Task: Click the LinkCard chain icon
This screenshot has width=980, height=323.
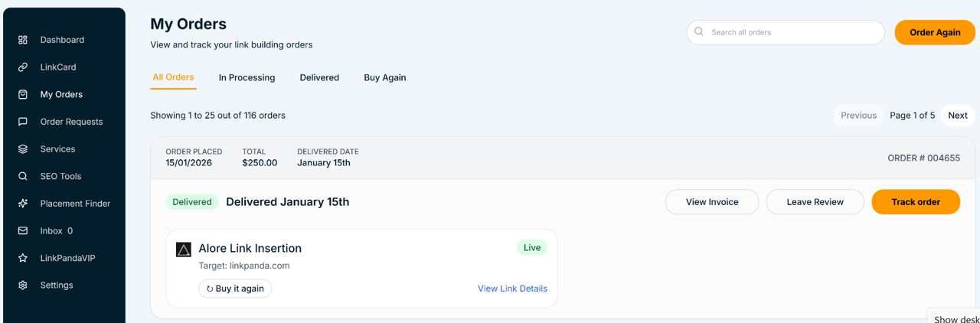Action: pos(23,67)
